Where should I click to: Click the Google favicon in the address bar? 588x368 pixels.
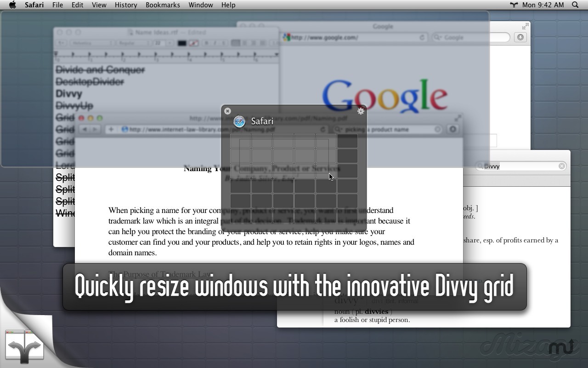[x=286, y=37]
